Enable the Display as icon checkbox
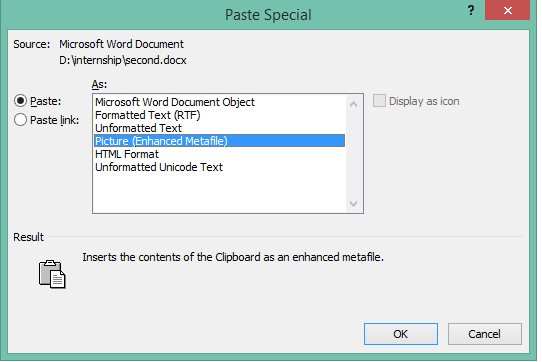Viewport: 542px width, 362px height. [379, 101]
